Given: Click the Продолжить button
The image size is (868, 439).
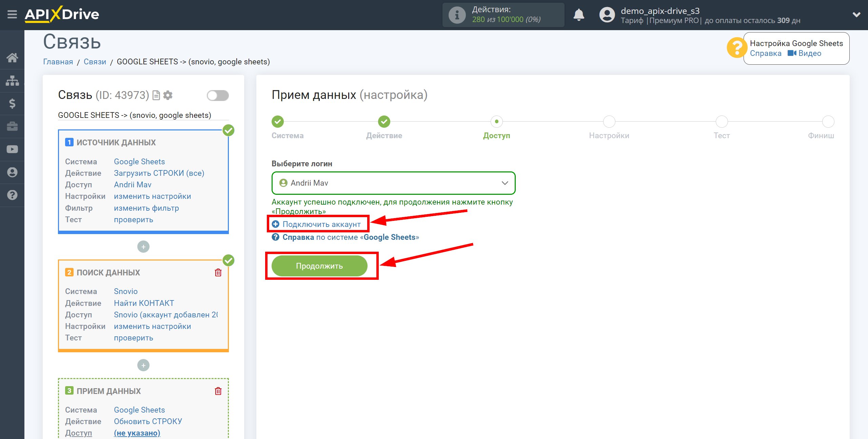Looking at the screenshot, I should click(x=319, y=266).
